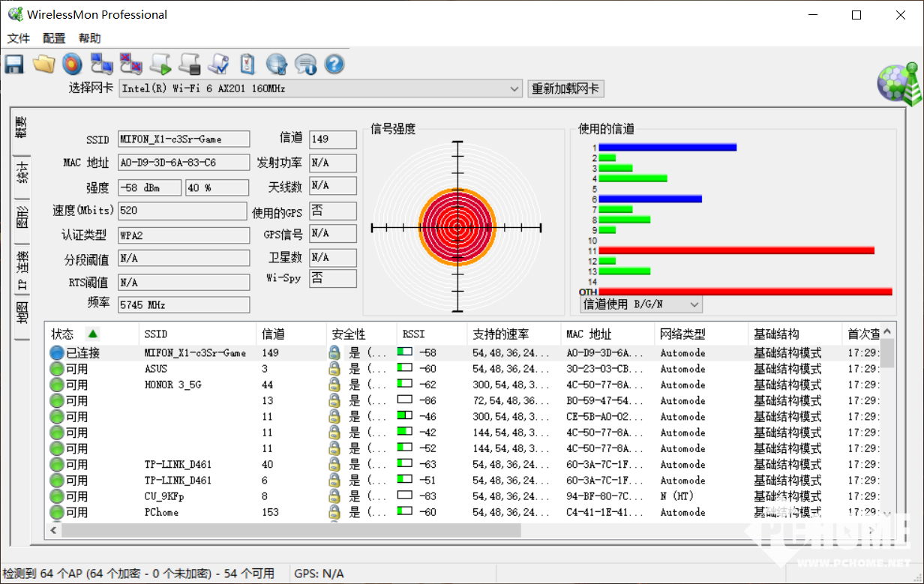Open the 配置 menu
This screenshot has height=584, width=924.
coord(54,38)
